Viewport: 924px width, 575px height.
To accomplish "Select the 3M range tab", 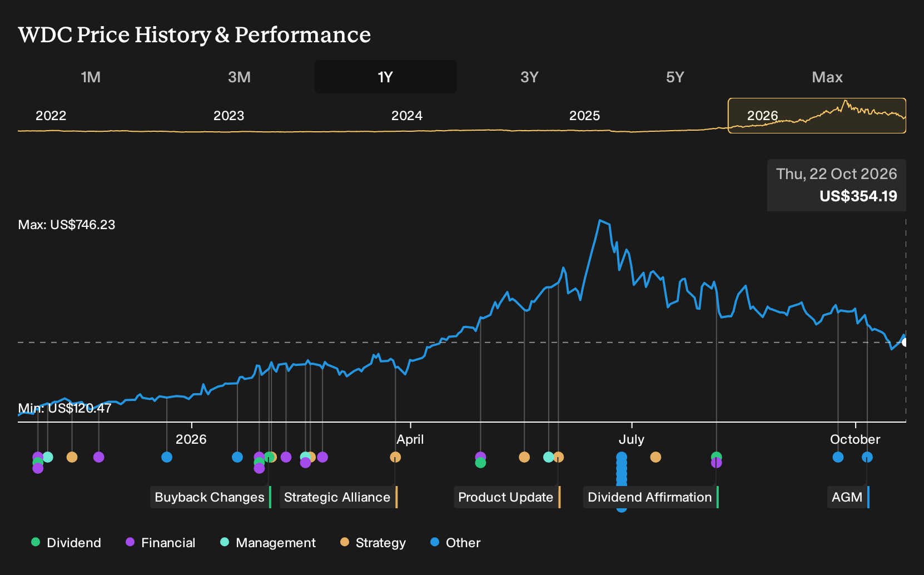I will tap(239, 77).
